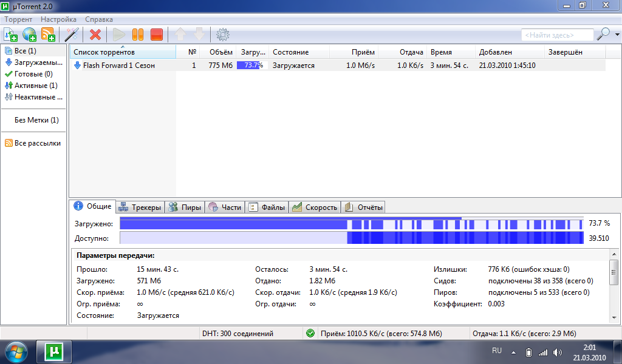Viewport: 622px width, 364px height.
Task: Sort by the 'Отдача' column header
Action: (x=403, y=52)
